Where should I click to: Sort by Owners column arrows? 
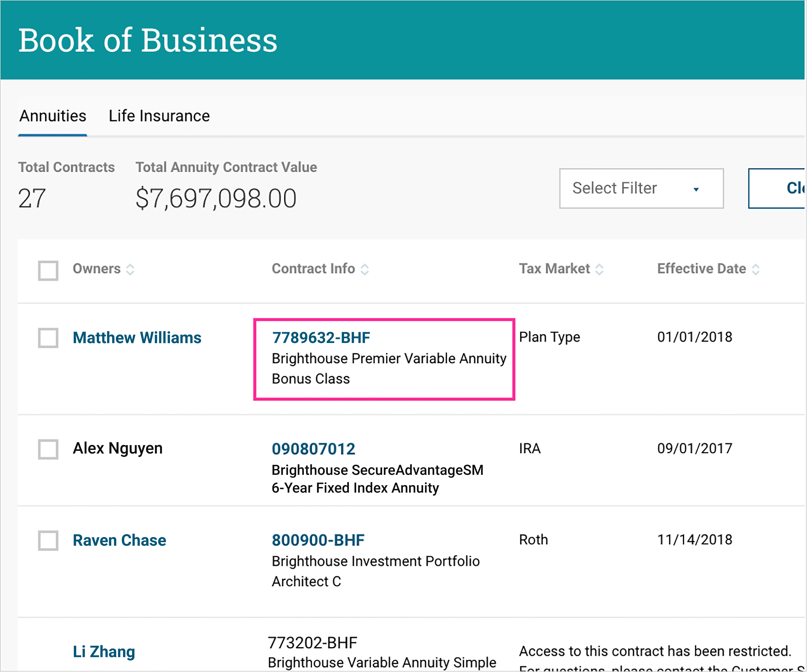pos(130,269)
